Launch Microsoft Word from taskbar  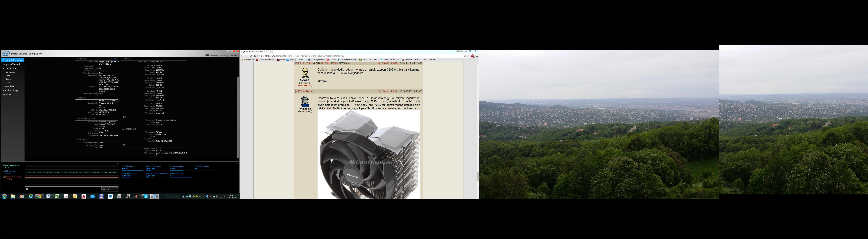[48, 196]
